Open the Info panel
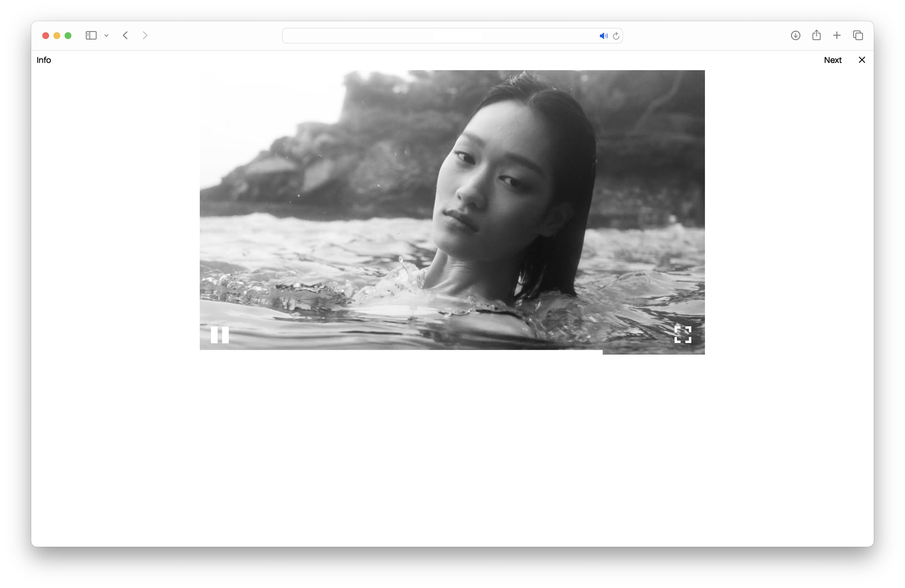This screenshot has width=905, height=588. click(x=44, y=60)
